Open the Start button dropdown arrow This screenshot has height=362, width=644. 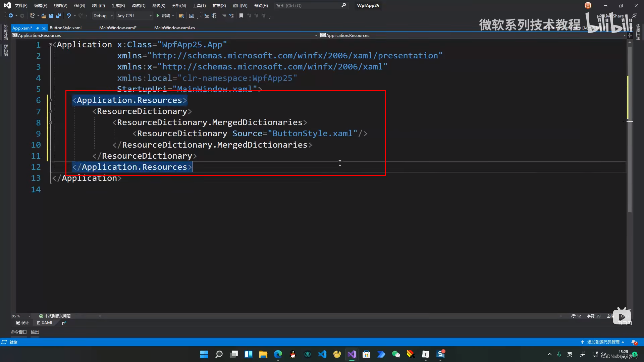coord(173,16)
